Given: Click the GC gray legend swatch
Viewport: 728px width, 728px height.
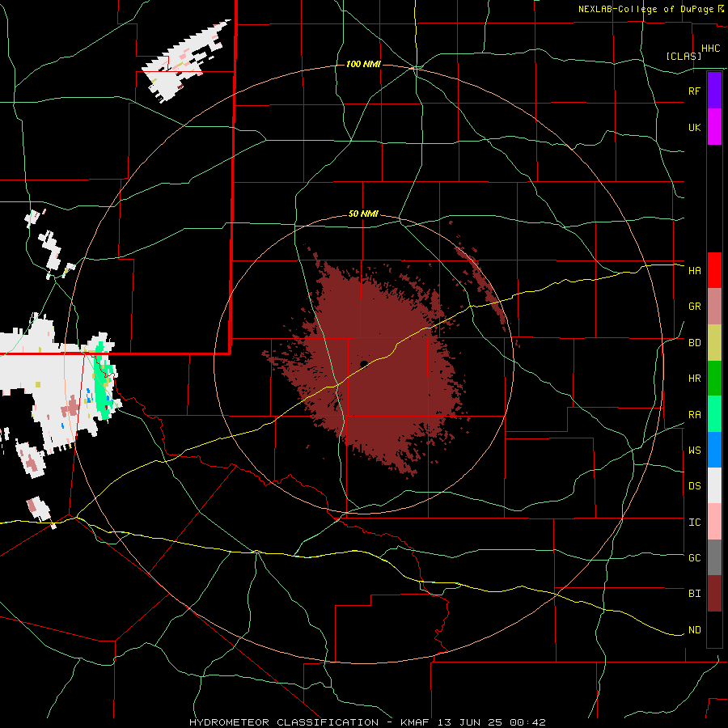Looking at the screenshot, I should tap(714, 557).
